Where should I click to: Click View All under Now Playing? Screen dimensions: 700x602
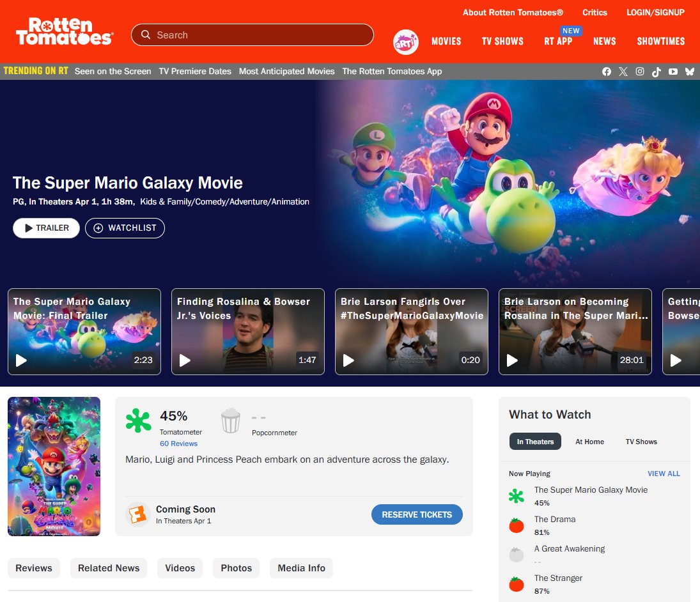664,474
